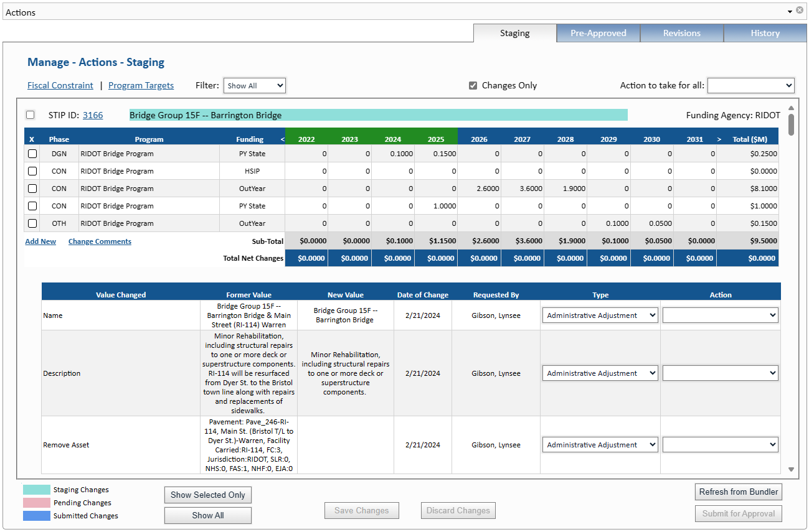Check the CON PY State row checkbox
This screenshot has width=809, height=532.
32,206
